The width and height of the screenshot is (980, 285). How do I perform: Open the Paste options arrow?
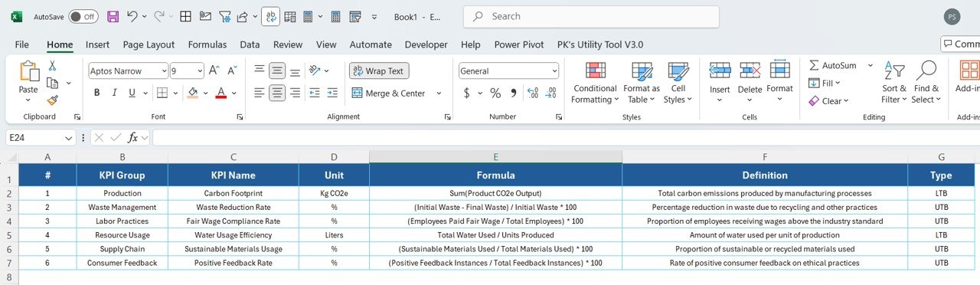pyautogui.click(x=29, y=100)
